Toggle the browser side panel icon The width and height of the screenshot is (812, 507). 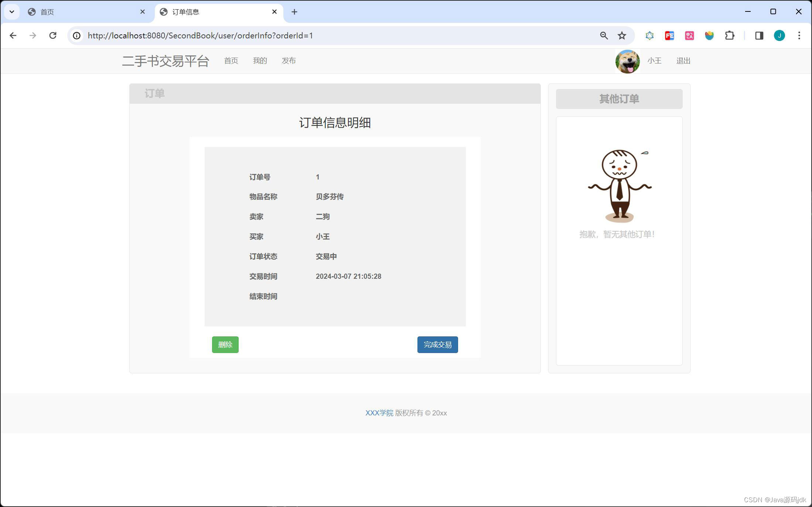pyautogui.click(x=759, y=35)
